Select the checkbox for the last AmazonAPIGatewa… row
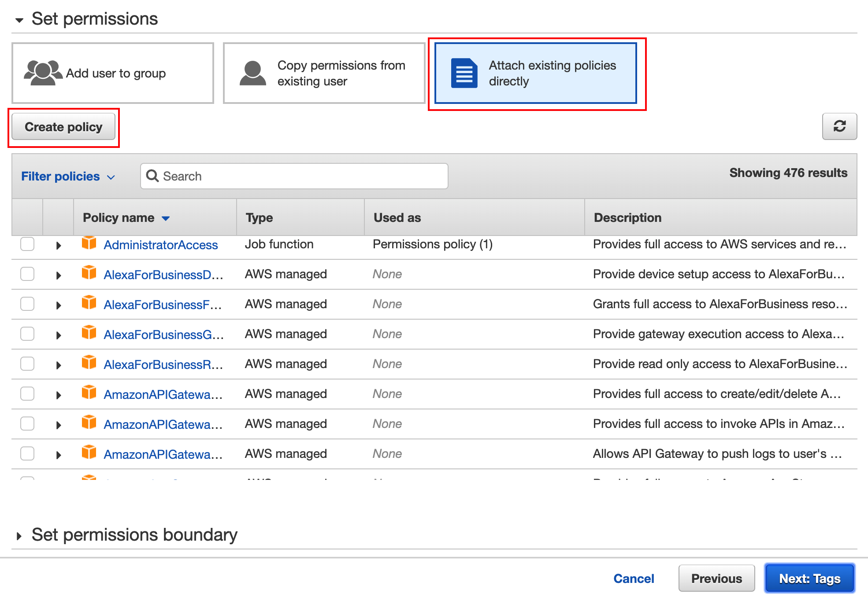This screenshot has height=597, width=868. pyautogui.click(x=27, y=453)
